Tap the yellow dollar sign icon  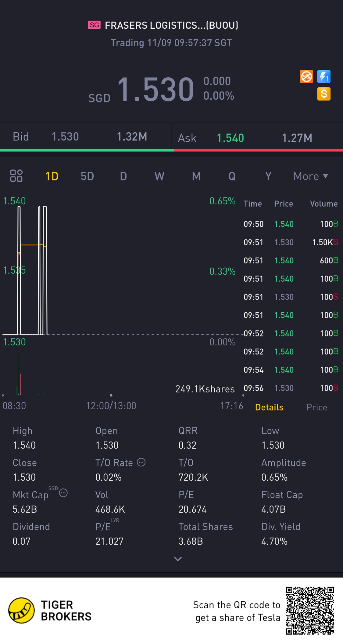[324, 94]
